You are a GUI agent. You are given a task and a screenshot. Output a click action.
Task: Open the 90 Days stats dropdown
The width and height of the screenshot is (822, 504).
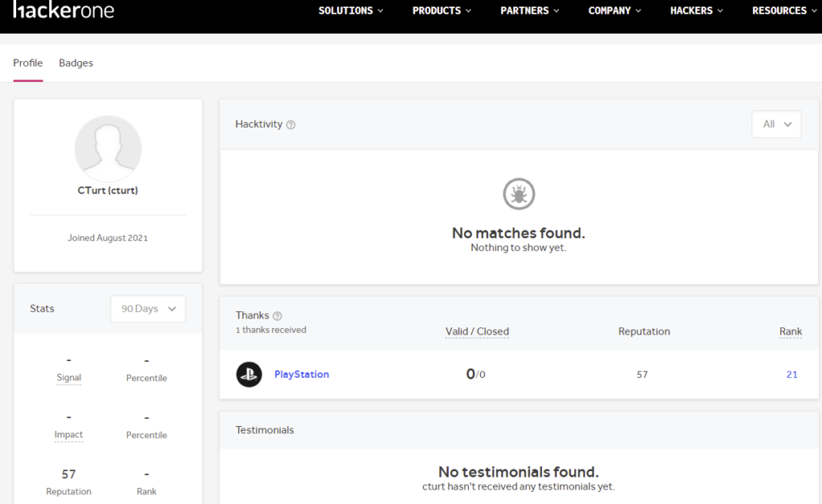coord(148,309)
